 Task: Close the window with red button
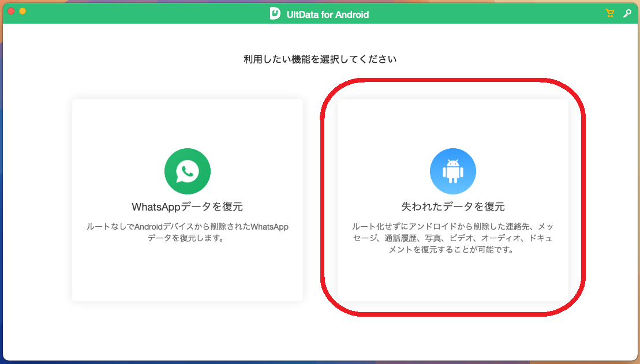(11, 11)
